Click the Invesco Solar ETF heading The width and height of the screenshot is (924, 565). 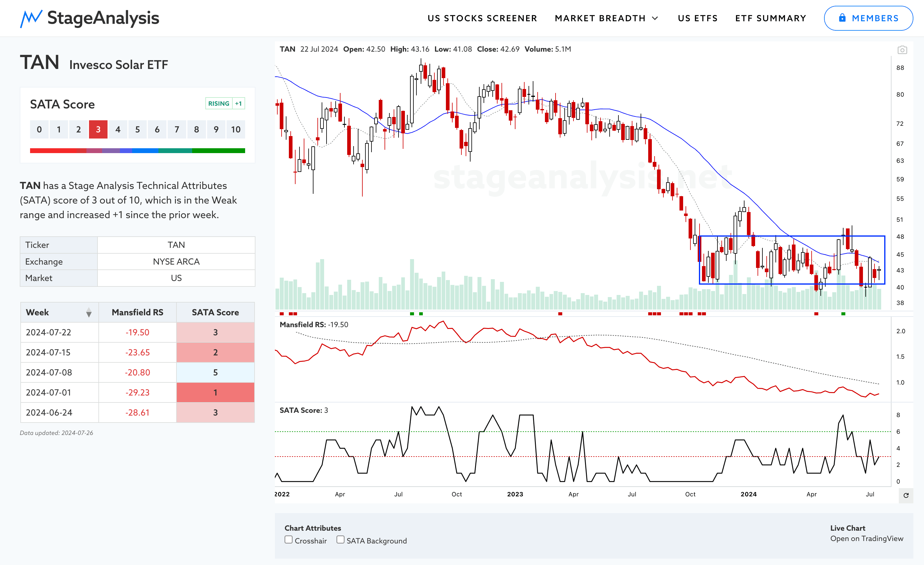pos(118,64)
